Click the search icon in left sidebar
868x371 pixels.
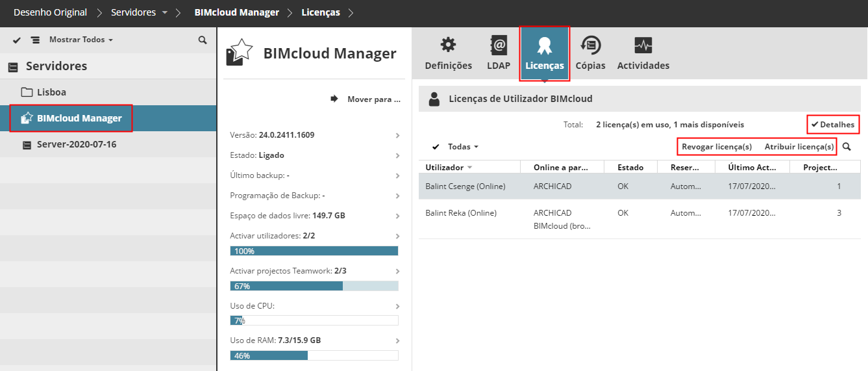tap(203, 40)
